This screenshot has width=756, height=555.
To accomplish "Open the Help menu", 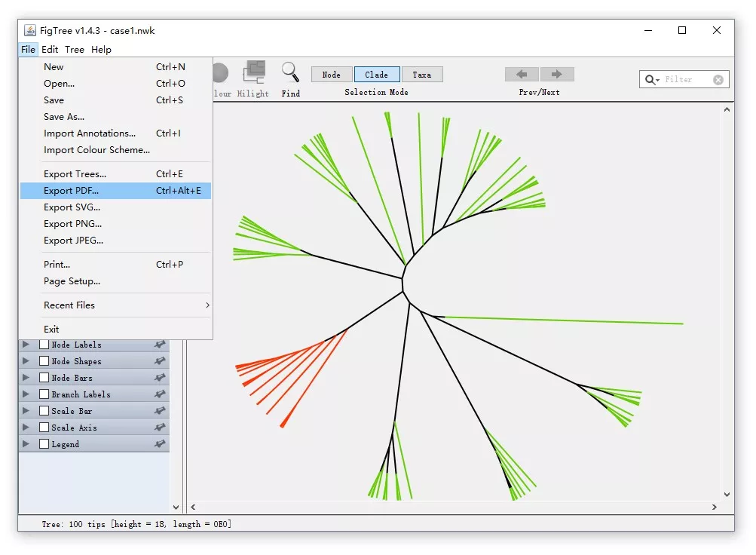I will pyautogui.click(x=101, y=49).
